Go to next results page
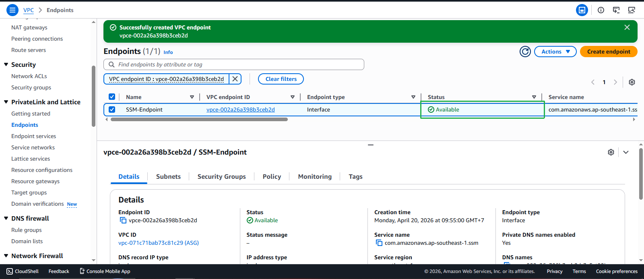Image resolution: width=644 pixels, height=279 pixels. [x=615, y=82]
